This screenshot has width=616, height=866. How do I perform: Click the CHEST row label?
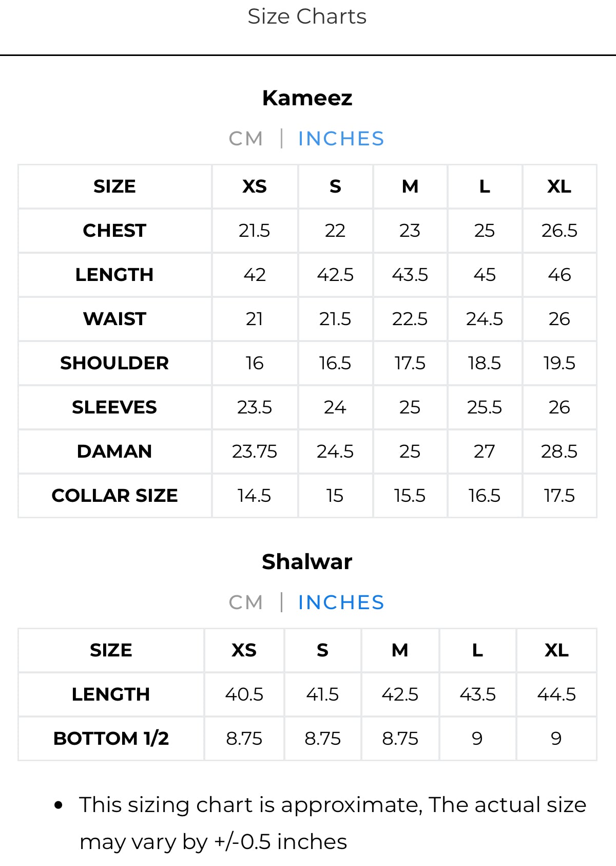pos(114,231)
